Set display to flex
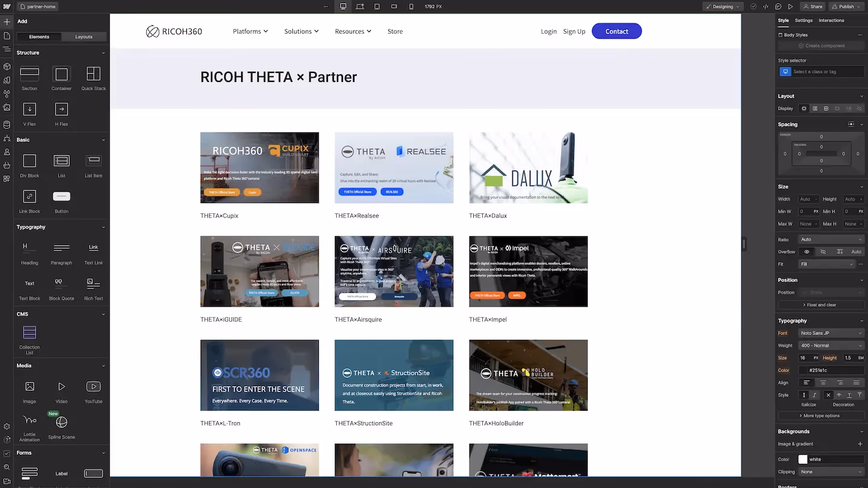Screen dimensions: 868x488 815,108
